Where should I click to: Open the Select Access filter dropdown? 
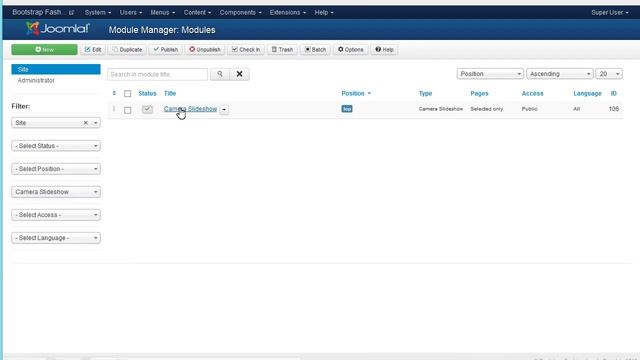pos(56,215)
